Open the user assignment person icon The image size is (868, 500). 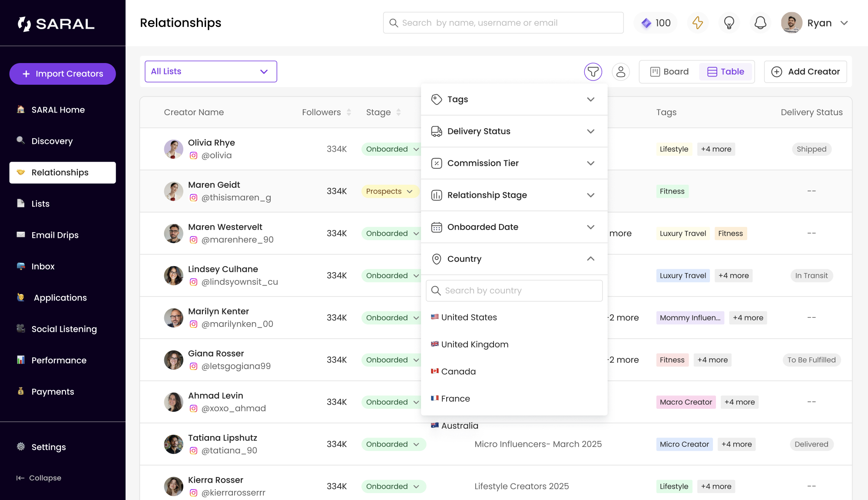pyautogui.click(x=621, y=72)
